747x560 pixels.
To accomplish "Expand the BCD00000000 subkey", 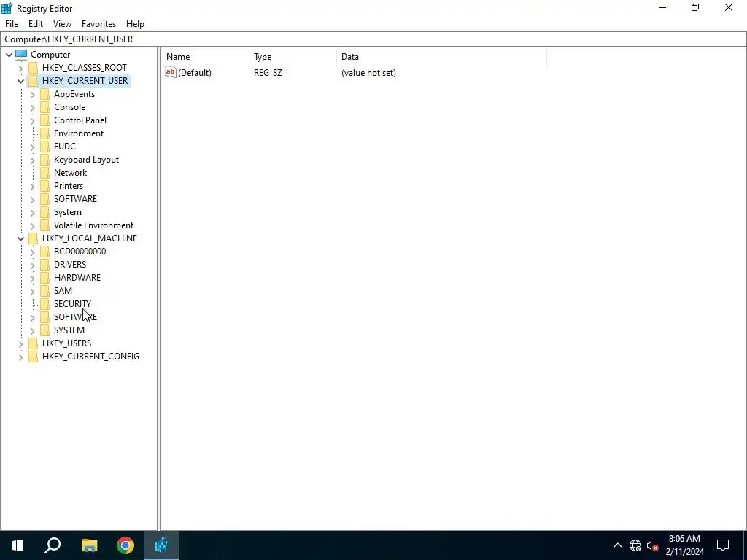I will click(x=32, y=252).
